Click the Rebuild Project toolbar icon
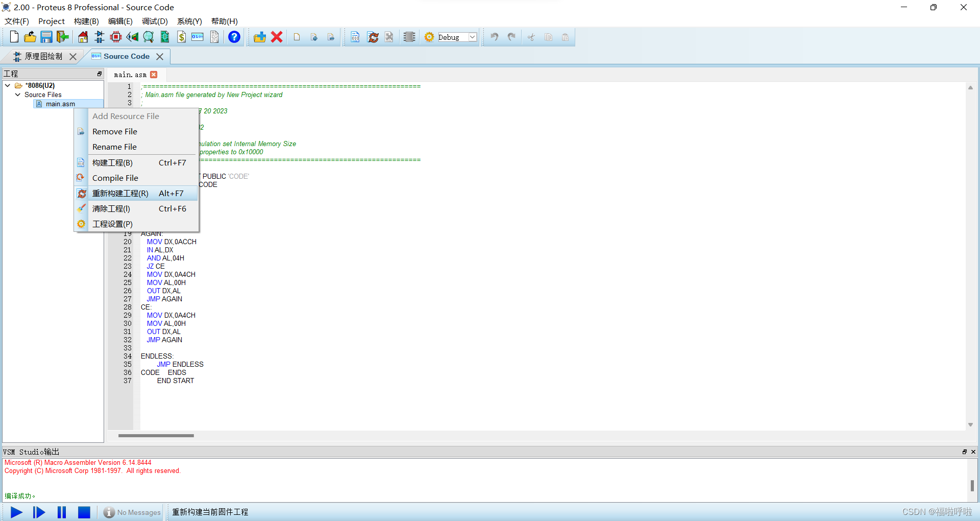The height and width of the screenshot is (521, 980). [x=373, y=37]
